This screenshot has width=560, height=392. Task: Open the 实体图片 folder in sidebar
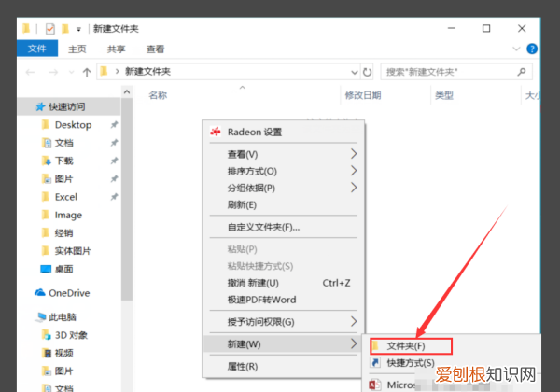tap(73, 251)
